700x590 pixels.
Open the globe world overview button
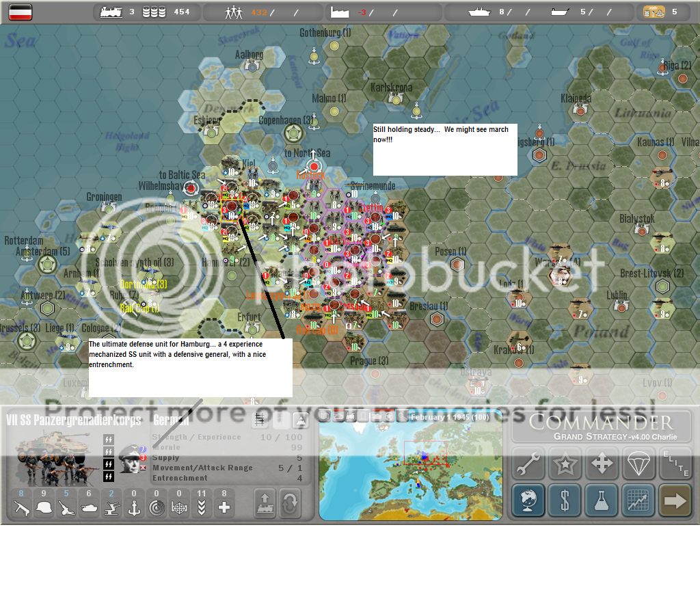(528, 500)
